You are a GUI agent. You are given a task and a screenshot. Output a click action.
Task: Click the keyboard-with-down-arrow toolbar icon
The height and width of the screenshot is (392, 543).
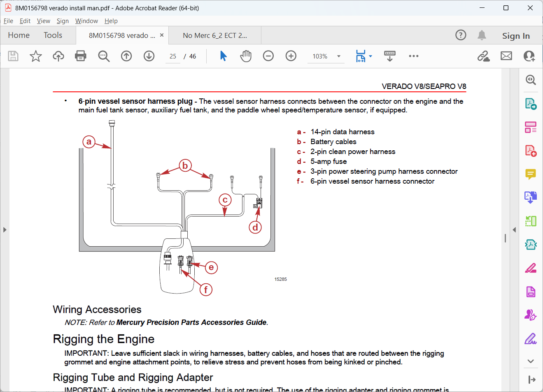click(x=390, y=56)
